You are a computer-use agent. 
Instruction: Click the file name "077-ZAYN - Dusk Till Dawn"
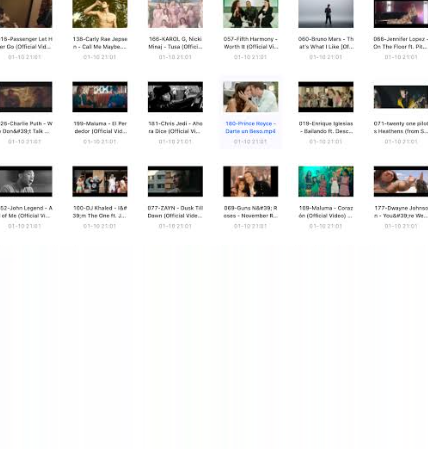(175, 212)
